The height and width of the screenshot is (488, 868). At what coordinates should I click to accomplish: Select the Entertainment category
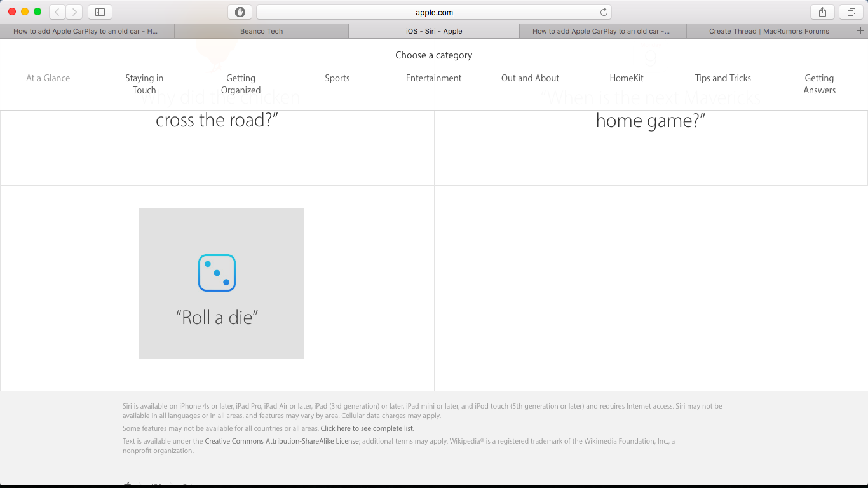coord(434,78)
